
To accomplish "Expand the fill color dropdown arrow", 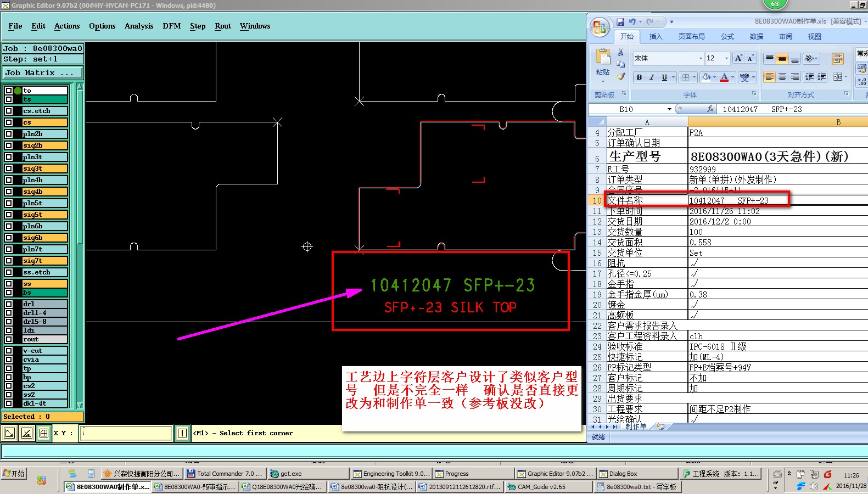I will [x=715, y=77].
